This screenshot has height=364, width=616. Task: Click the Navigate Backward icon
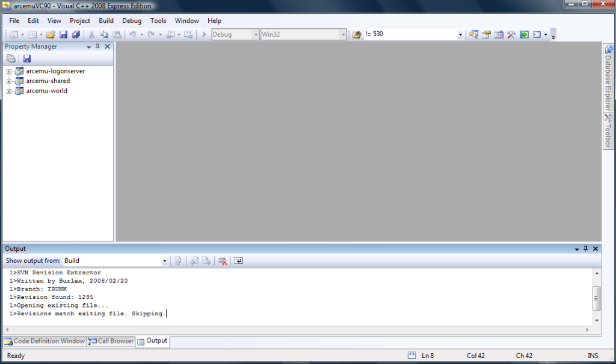(170, 34)
